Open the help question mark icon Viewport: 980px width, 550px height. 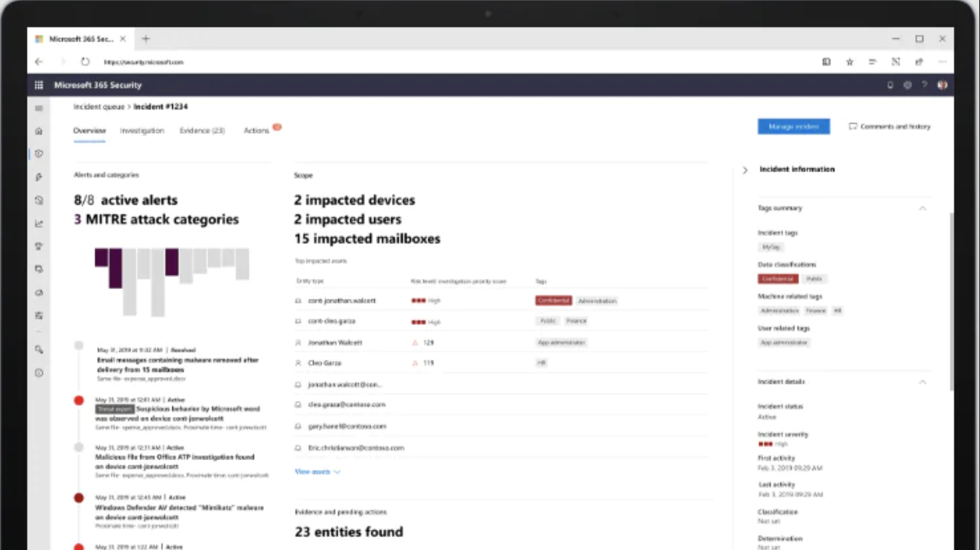924,85
